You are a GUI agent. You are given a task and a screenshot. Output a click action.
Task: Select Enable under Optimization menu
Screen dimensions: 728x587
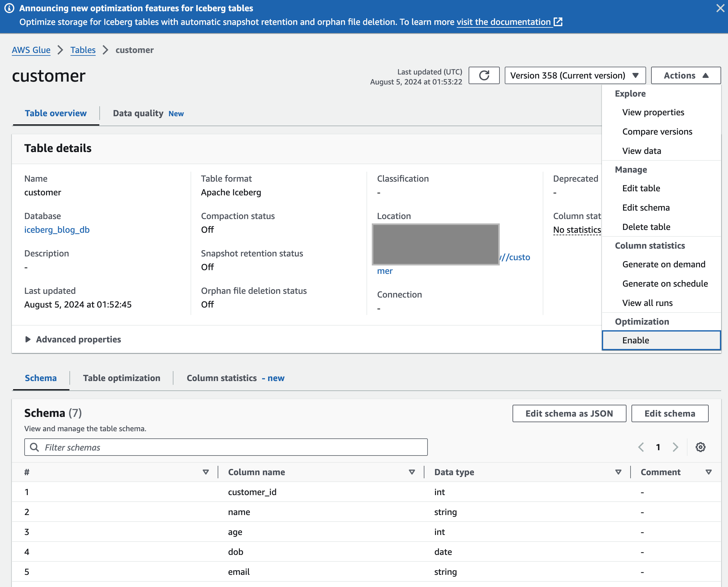click(x=636, y=340)
